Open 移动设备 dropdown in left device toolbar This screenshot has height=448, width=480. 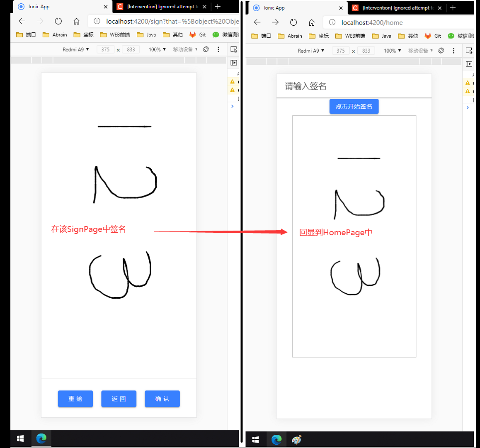click(x=185, y=49)
